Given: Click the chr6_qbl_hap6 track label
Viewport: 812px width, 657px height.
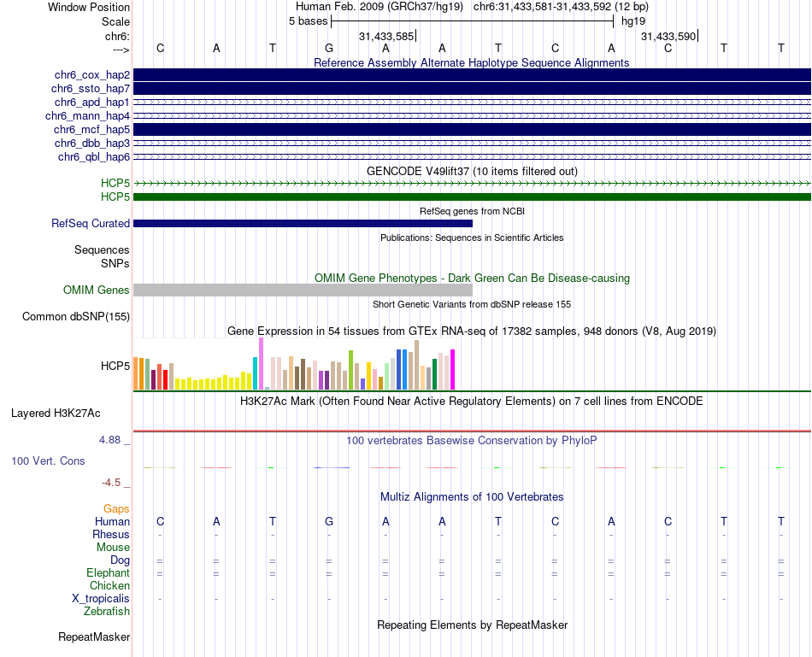Looking at the screenshot, I should click(x=94, y=156).
